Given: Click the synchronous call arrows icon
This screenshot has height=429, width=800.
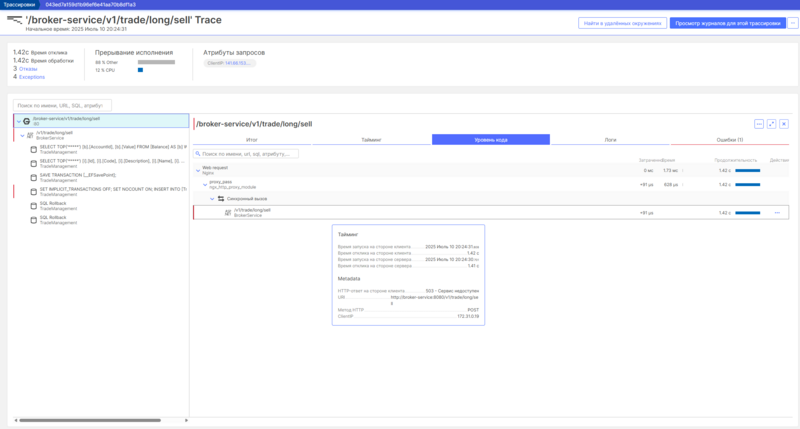Looking at the screenshot, I should [x=221, y=199].
